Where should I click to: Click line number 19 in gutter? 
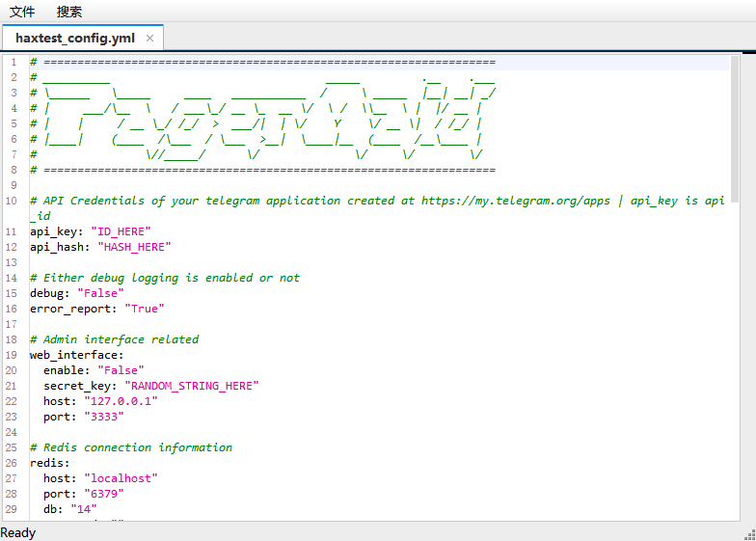coord(12,355)
